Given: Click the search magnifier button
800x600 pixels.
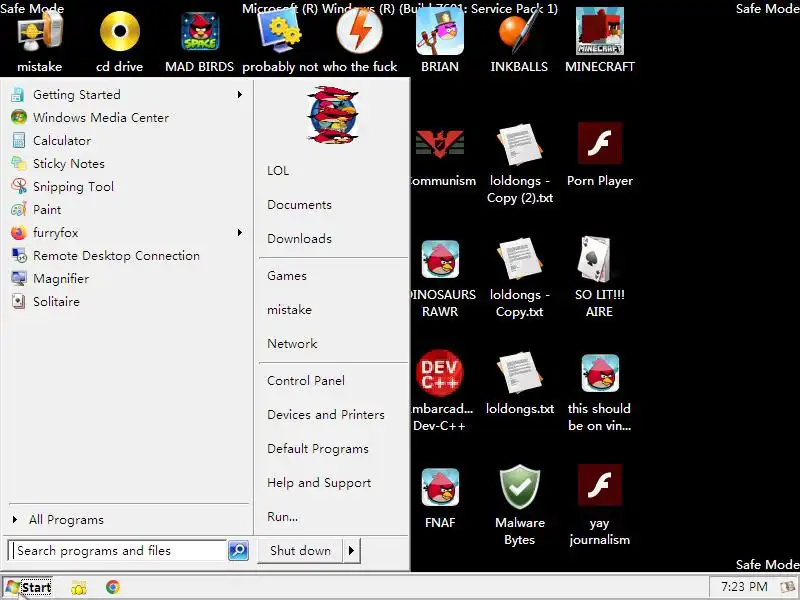Looking at the screenshot, I should 238,551.
